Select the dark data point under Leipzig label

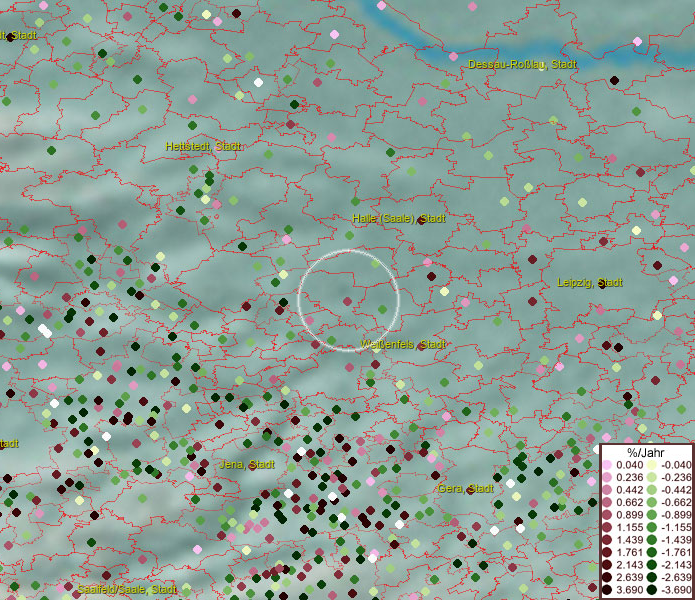[x=602, y=284]
